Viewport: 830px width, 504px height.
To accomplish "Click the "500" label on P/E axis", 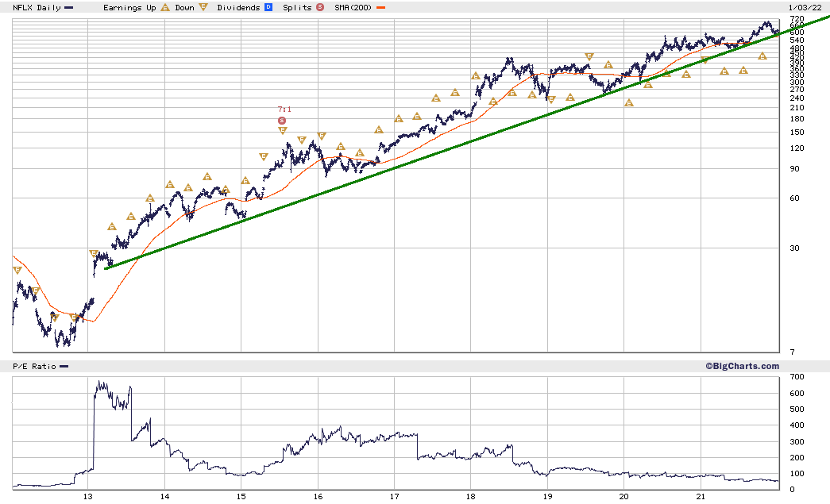I will click(797, 410).
